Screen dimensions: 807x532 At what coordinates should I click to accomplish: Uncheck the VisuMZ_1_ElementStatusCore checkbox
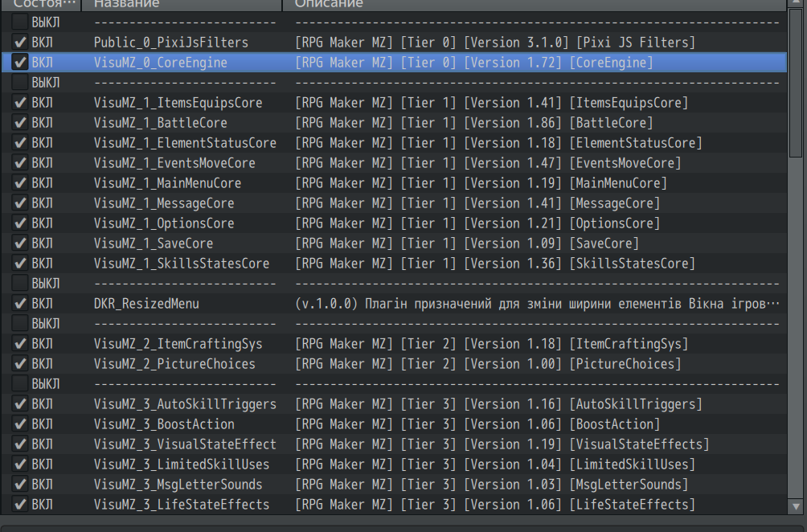click(x=20, y=142)
